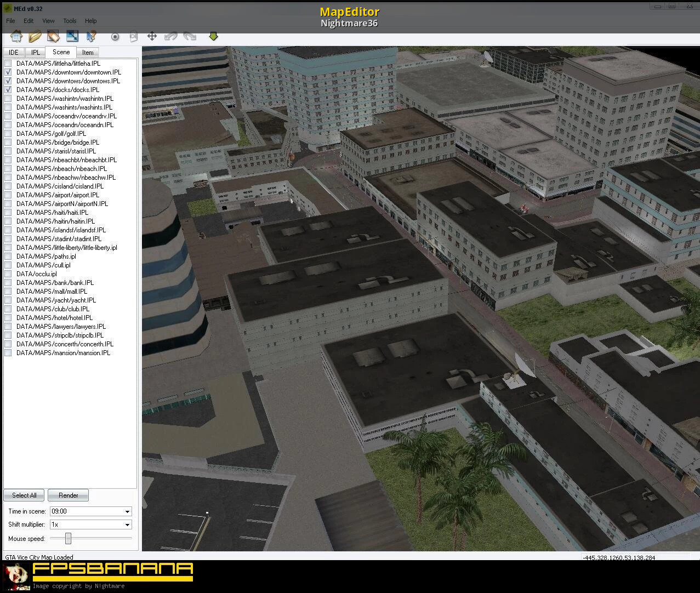The height and width of the screenshot is (593, 700).
Task: Enable the starisl.IPL checkbox
Action: pos(8,151)
